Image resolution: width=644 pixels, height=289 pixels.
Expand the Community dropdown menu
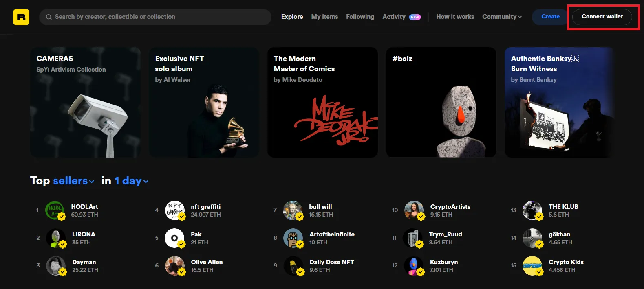point(502,17)
